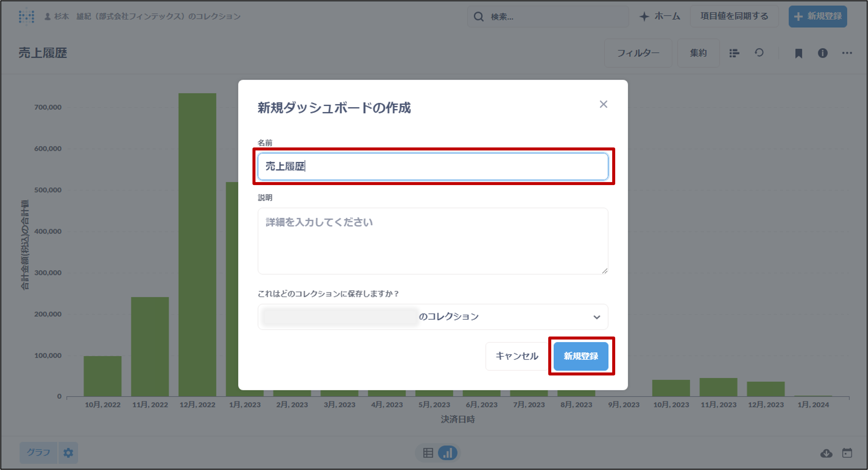868x470 pixels.
Task: Open the 集約 menu
Action: [698, 53]
